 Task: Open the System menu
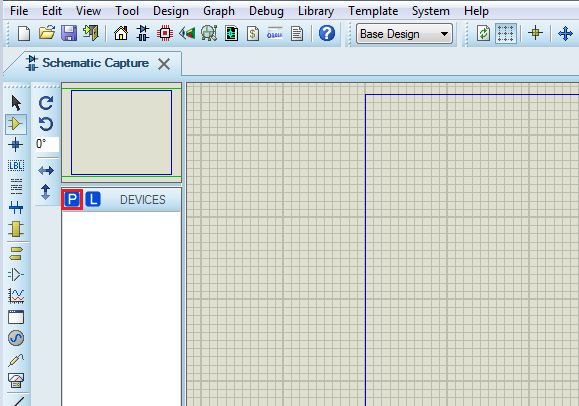pyautogui.click(x=431, y=11)
